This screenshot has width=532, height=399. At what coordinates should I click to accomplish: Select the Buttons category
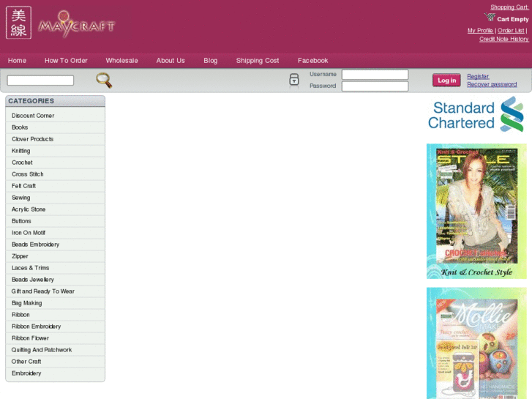click(x=56, y=221)
